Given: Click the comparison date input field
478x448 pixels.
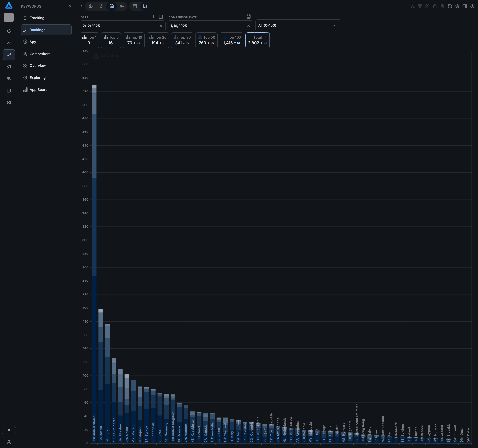Looking at the screenshot, I should click(x=207, y=26).
